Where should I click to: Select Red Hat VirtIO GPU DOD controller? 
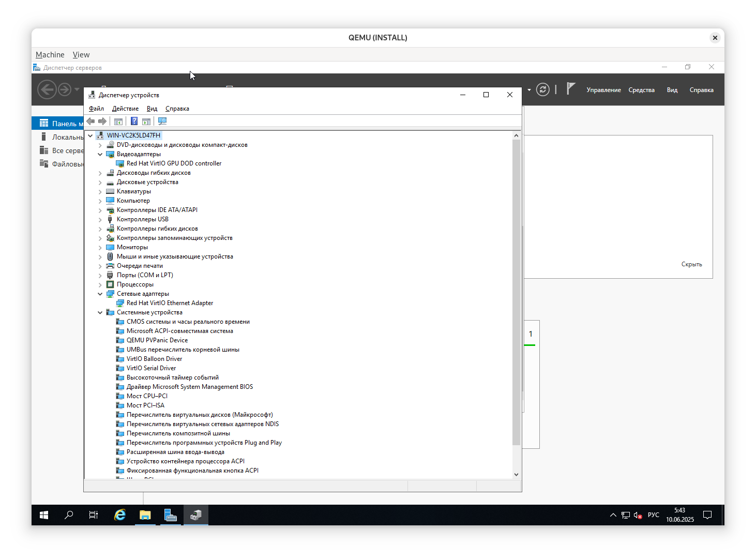click(x=174, y=163)
